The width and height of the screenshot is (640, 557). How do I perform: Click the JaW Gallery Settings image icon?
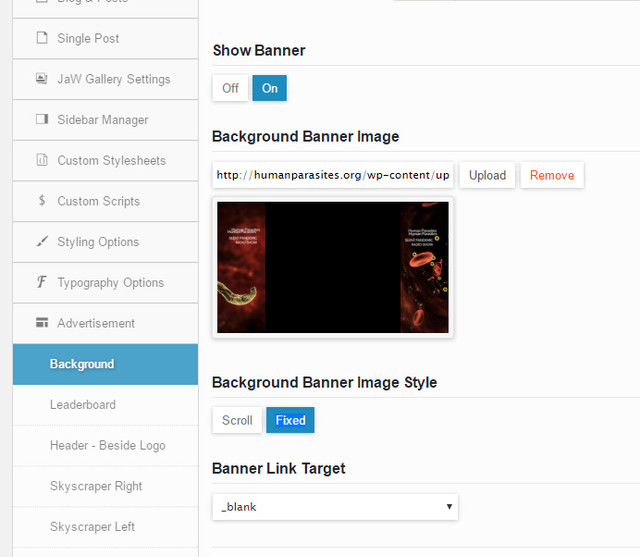[x=42, y=79]
